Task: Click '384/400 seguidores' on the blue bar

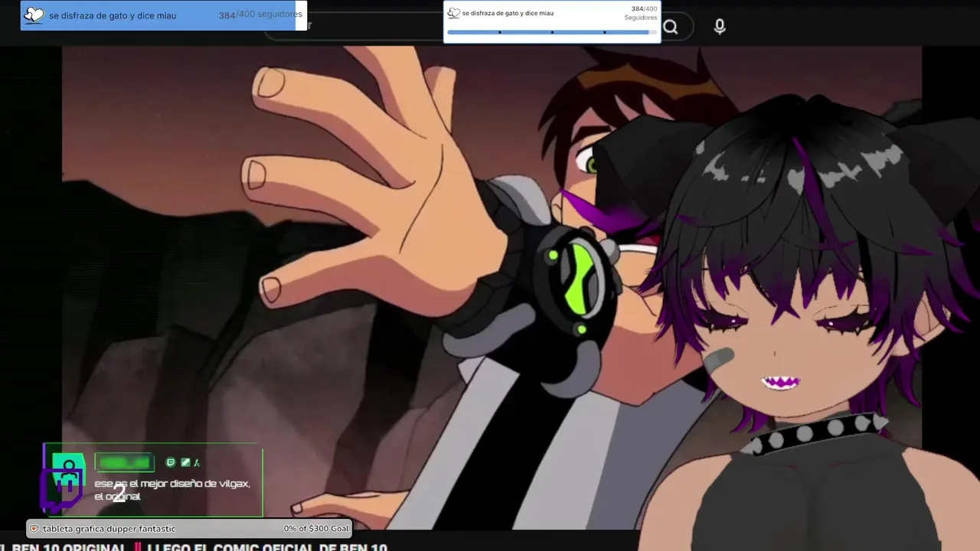Action: point(260,15)
